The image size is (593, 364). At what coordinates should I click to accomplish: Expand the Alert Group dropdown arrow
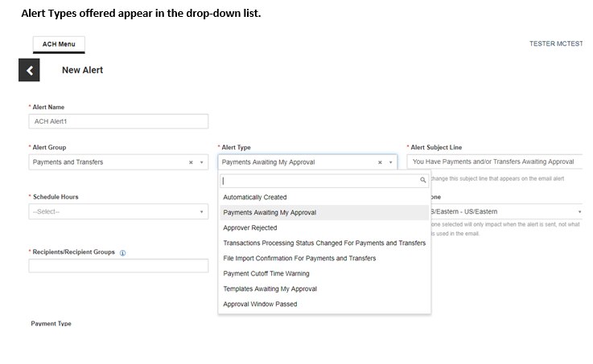tap(201, 162)
